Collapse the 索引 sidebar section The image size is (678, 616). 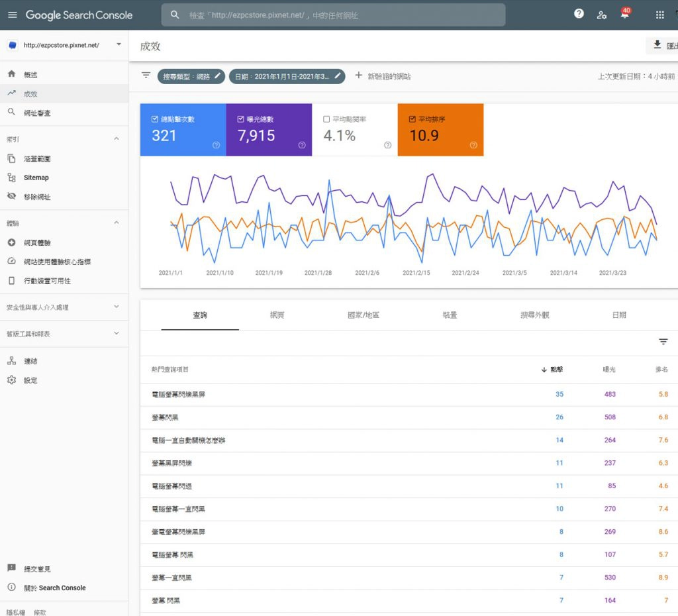pos(117,139)
